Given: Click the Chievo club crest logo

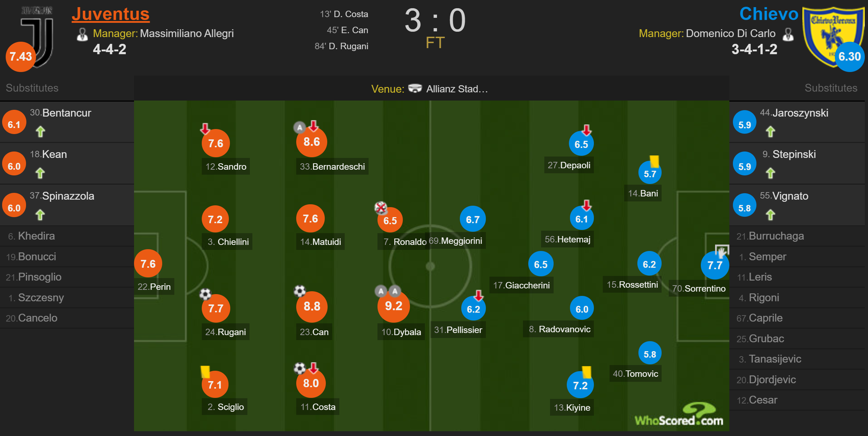Looking at the screenshot, I should pos(833,36).
